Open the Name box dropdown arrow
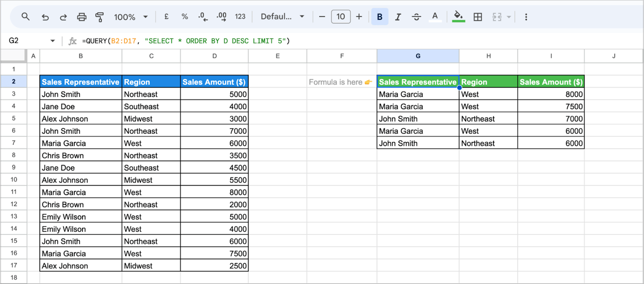The width and height of the screenshot is (644, 284). tap(52, 41)
